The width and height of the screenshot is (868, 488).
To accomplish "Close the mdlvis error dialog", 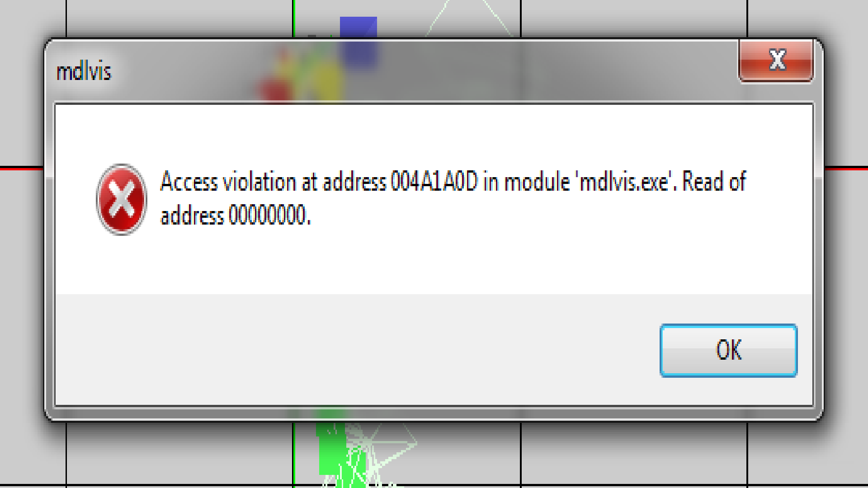I will [776, 60].
